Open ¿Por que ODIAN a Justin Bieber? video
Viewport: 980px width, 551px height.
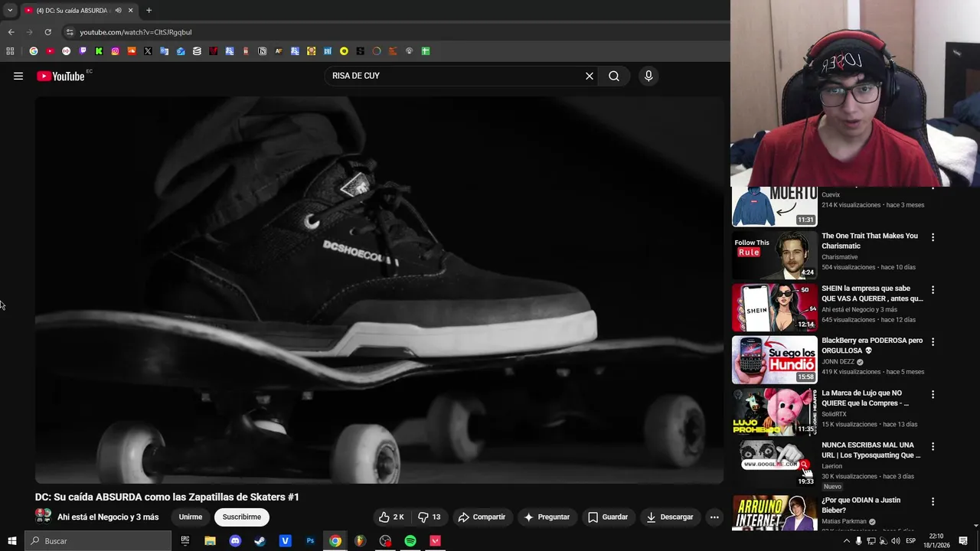pyautogui.click(x=861, y=505)
